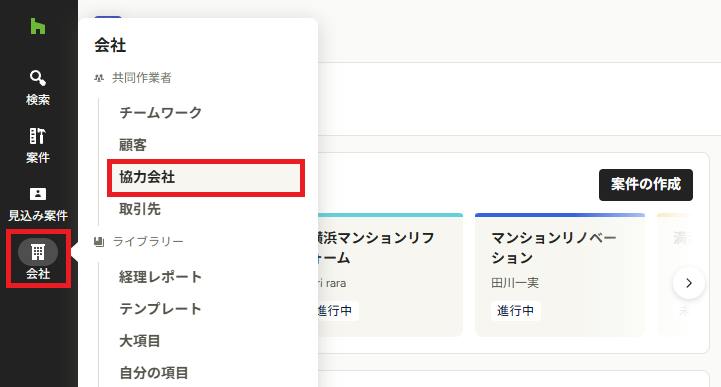Click the 共同作業者 people icon

pos(99,78)
